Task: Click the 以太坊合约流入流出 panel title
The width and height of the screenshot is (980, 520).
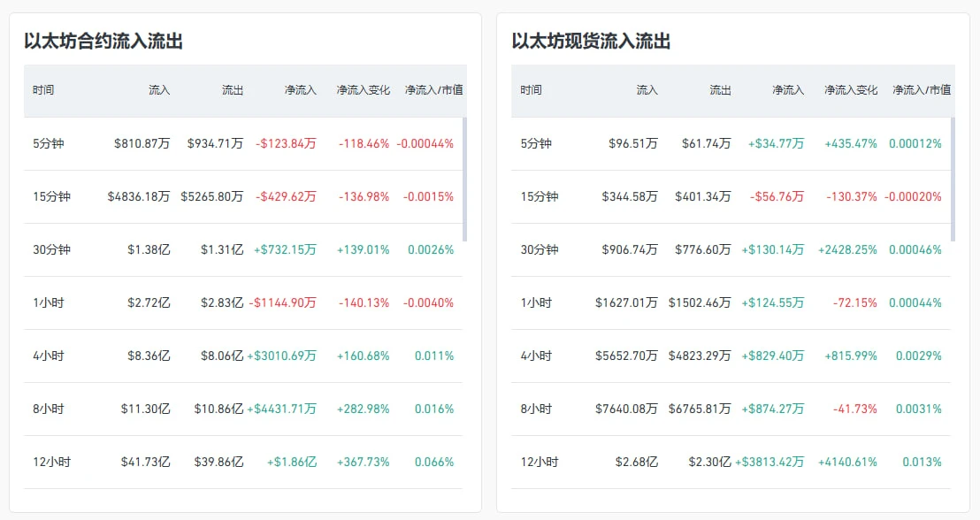Action: 103,42
